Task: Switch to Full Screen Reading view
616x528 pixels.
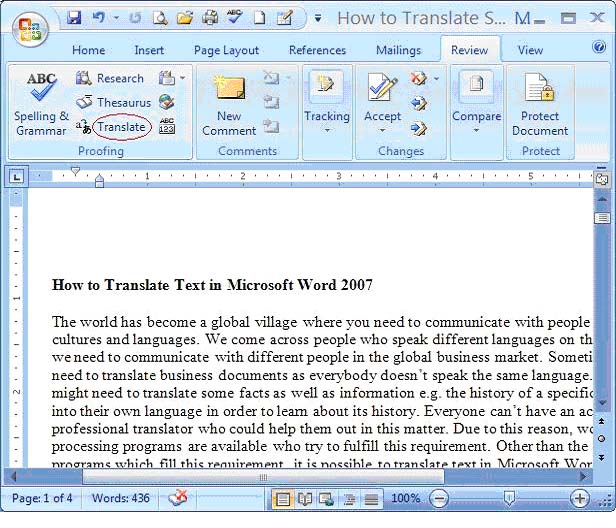Action: pyautogui.click(x=305, y=499)
